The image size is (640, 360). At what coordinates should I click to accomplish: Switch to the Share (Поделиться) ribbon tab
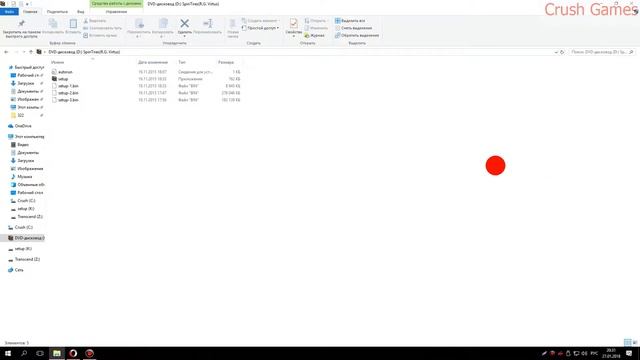pyautogui.click(x=57, y=12)
